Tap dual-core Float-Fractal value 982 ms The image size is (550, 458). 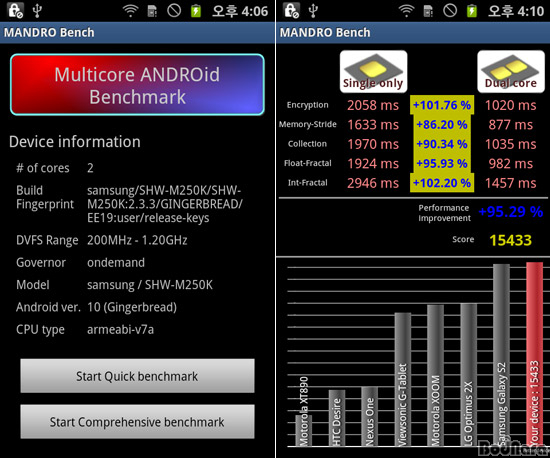pos(511,164)
